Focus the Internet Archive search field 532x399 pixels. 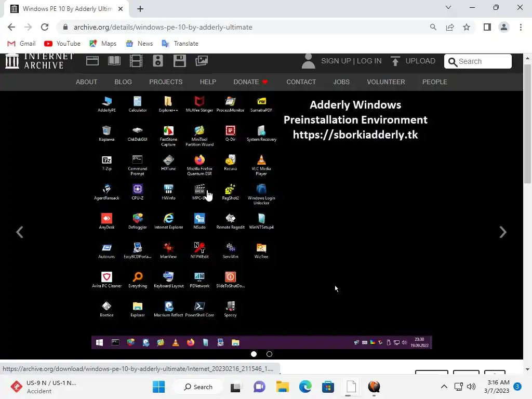478,61
